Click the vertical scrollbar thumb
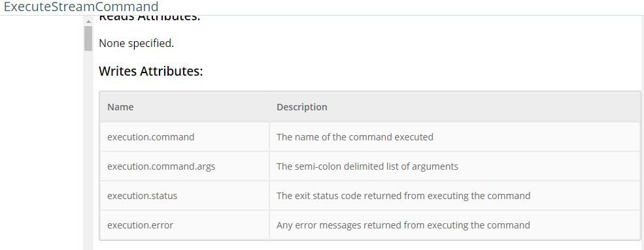644x250 pixels. pos(88,39)
